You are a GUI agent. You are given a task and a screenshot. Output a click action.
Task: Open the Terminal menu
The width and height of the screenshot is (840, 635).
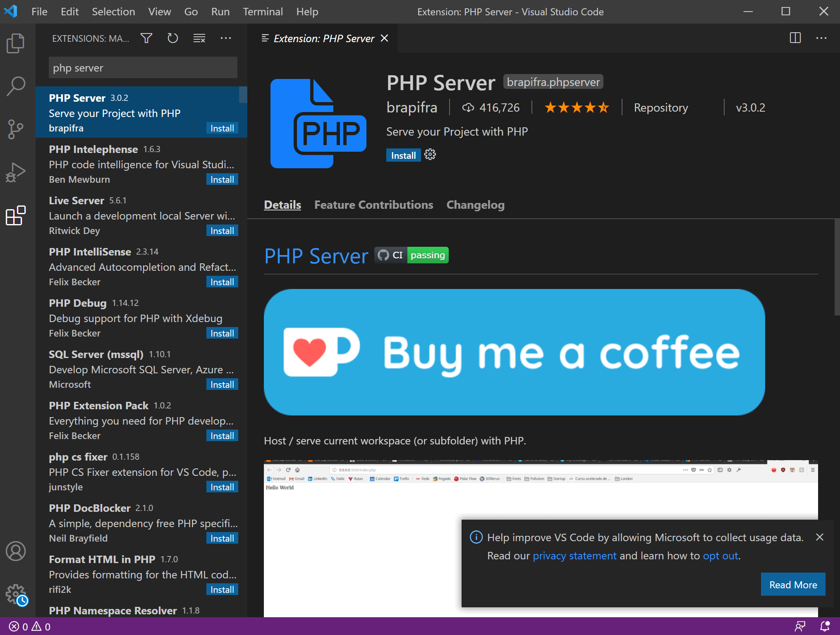(263, 12)
